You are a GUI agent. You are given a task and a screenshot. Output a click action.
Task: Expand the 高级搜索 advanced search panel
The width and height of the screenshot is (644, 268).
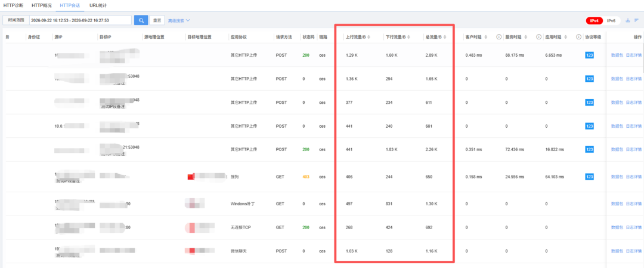[x=179, y=20]
